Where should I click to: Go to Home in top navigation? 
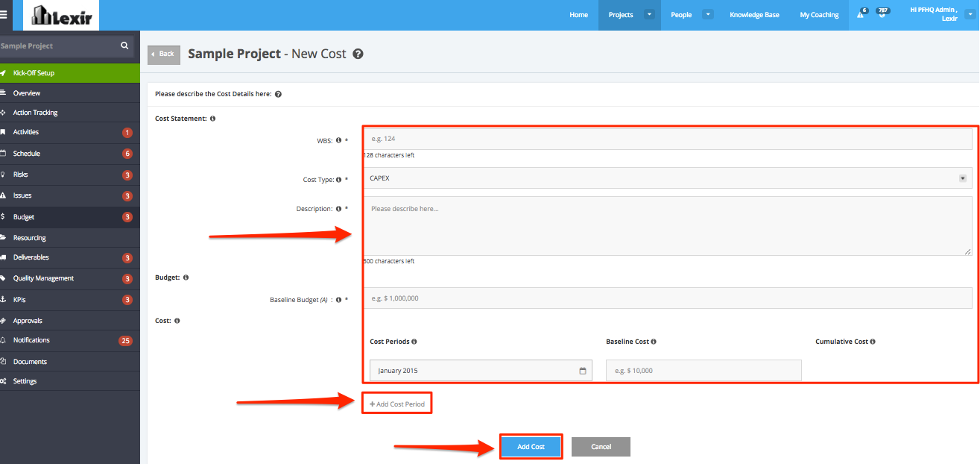tap(578, 15)
